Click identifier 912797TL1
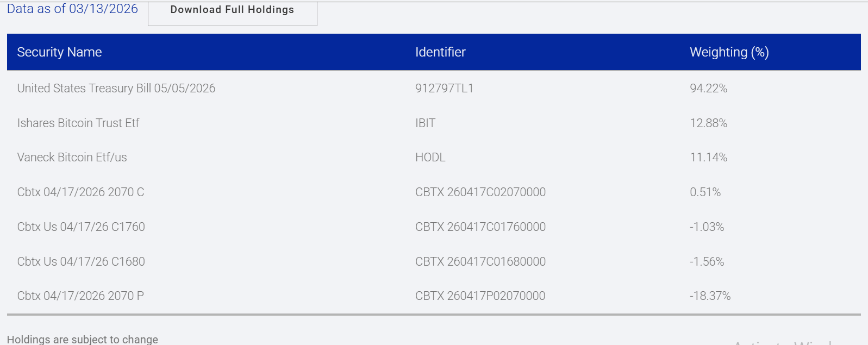This screenshot has width=868, height=345. (x=444, y=89)
